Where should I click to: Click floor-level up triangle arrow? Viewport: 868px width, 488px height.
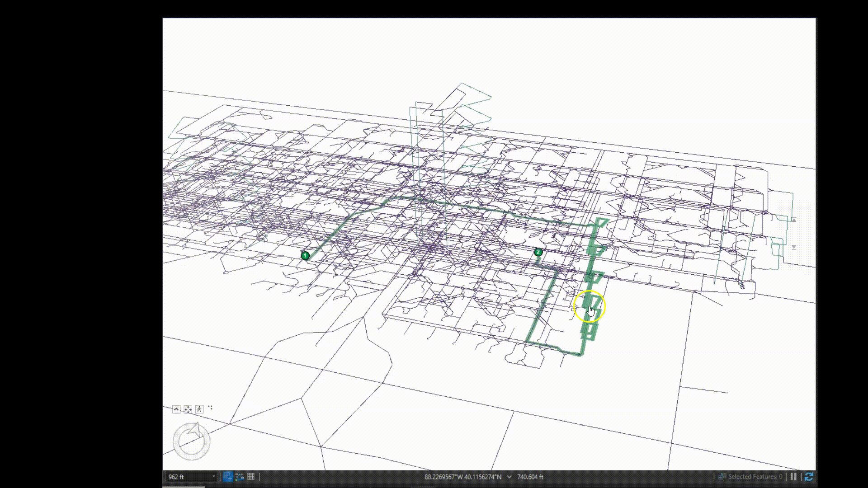point(794,221)
